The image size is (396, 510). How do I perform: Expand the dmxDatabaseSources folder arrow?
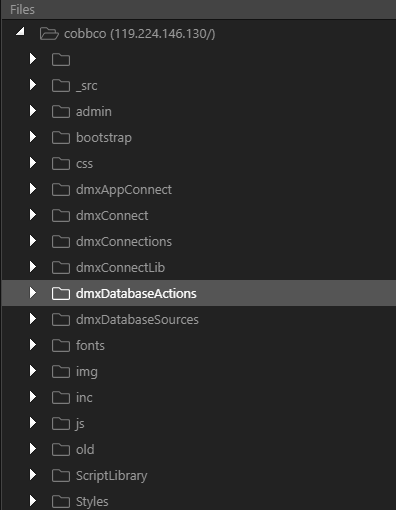(33, 319)
